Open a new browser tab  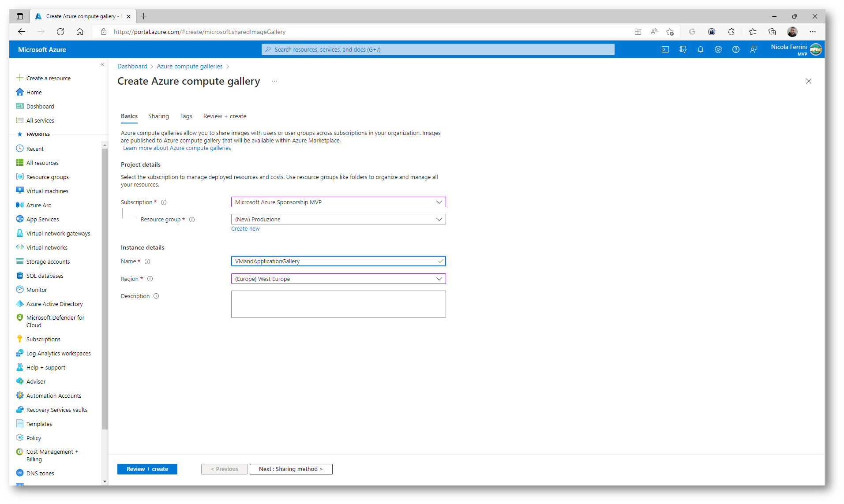(x=143, y=16)
